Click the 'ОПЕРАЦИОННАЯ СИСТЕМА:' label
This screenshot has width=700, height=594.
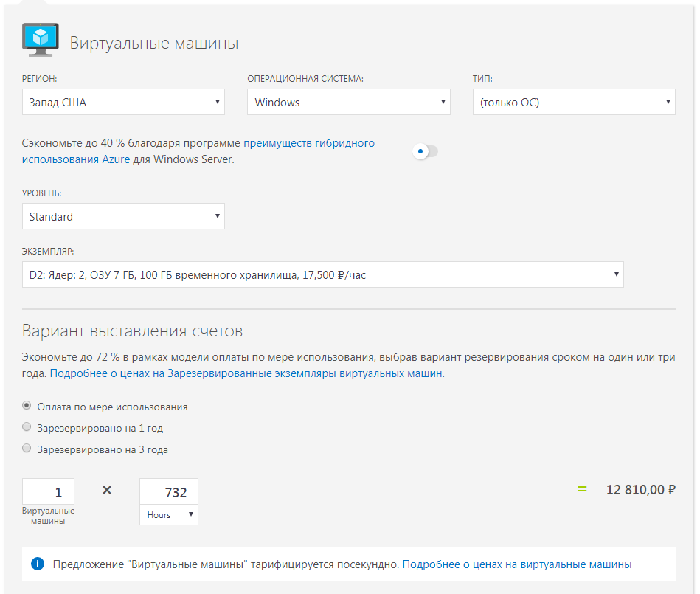pyautogui.click(x=305, y=79)
